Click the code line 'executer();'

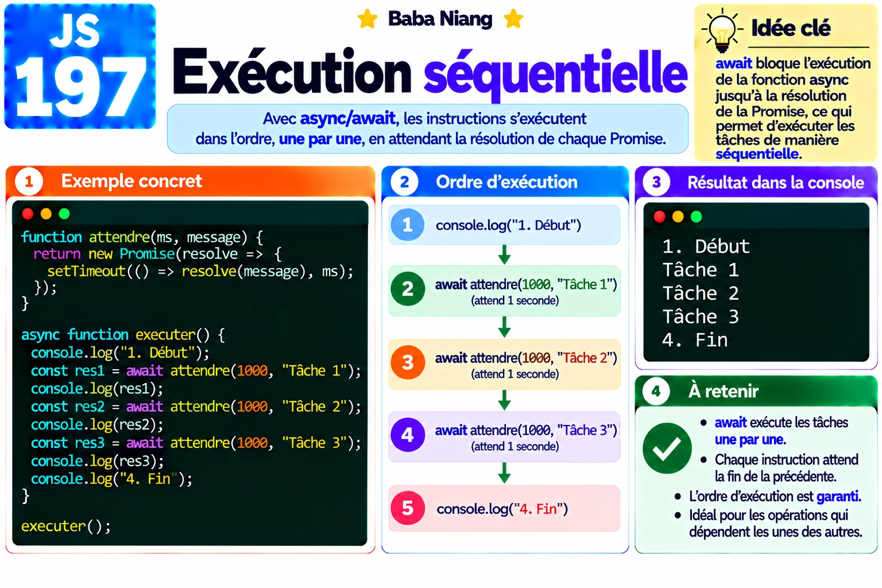[66, 526]
